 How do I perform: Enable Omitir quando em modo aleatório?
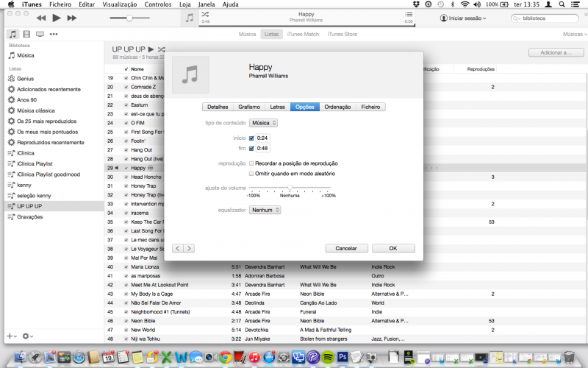coord(251,174)
